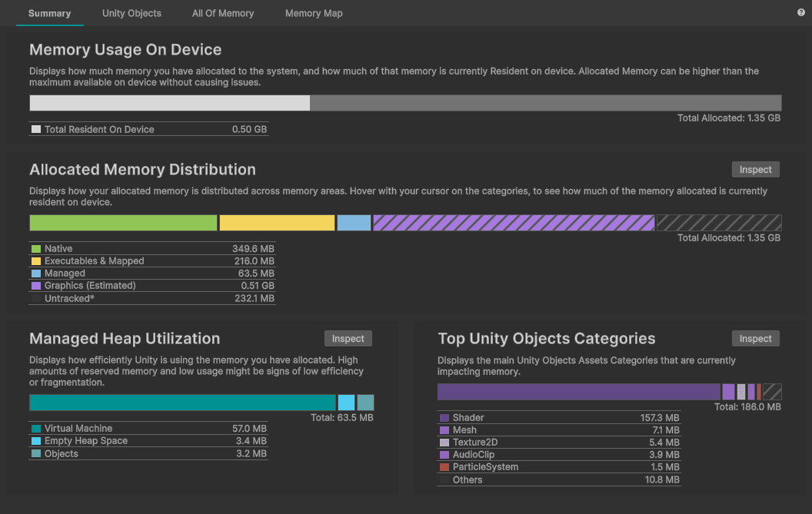
Task: Click the red ParticleSystem legend swatch
Action: (x=444, y=467)
